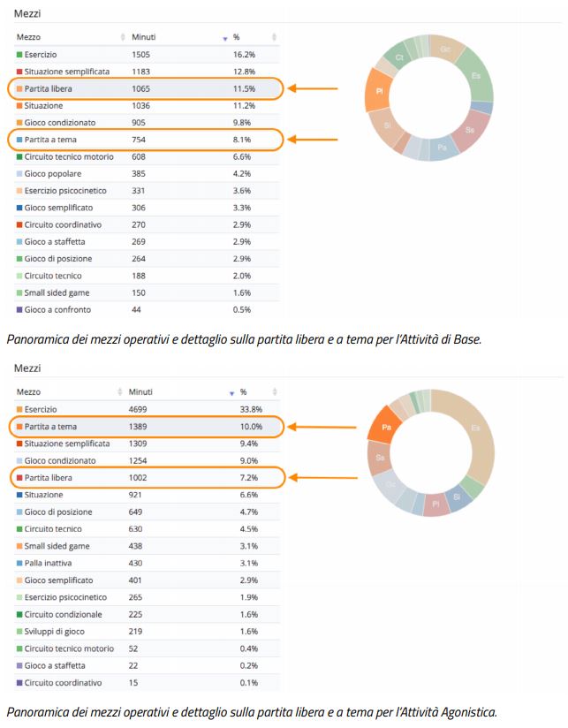Click the % sort arrows in top table
568x728 pixels.
click(275, 37)
